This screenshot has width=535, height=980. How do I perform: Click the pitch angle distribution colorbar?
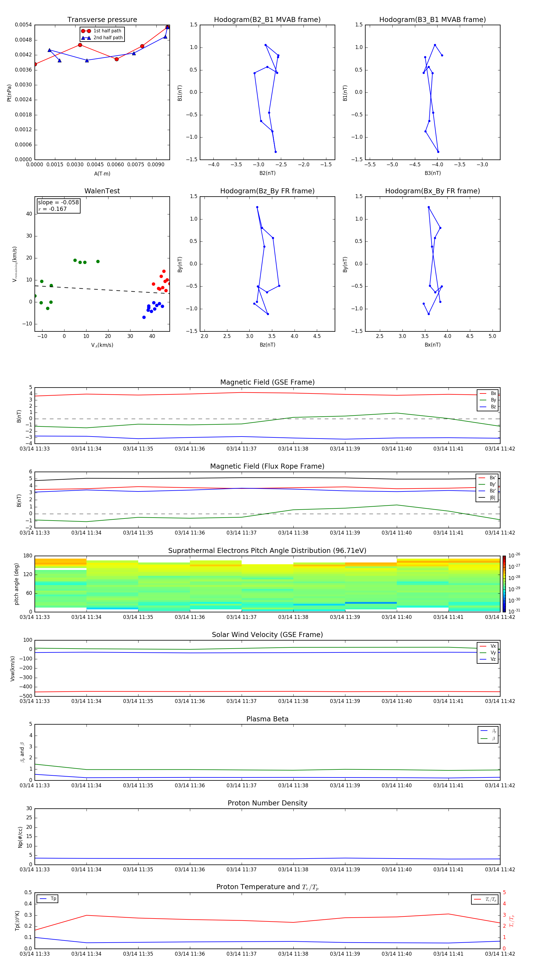click(x=504, y=584)
